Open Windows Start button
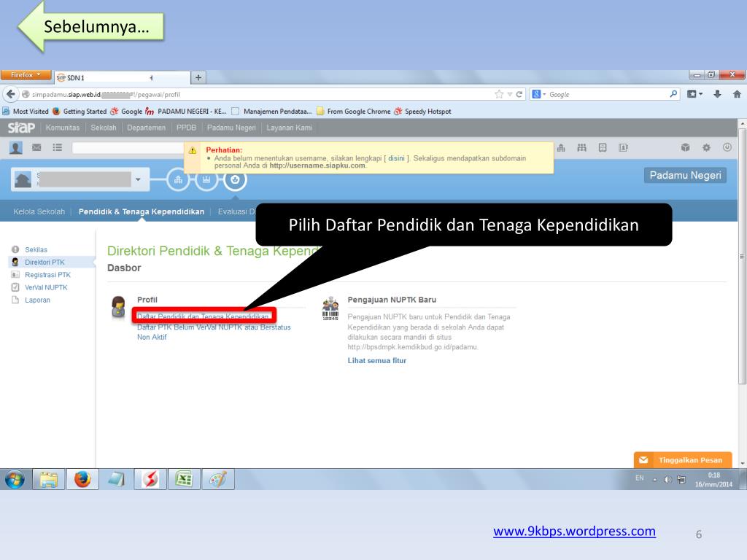Image resolution: width=747 pixels, height=560 pixels. pos(15,479)
